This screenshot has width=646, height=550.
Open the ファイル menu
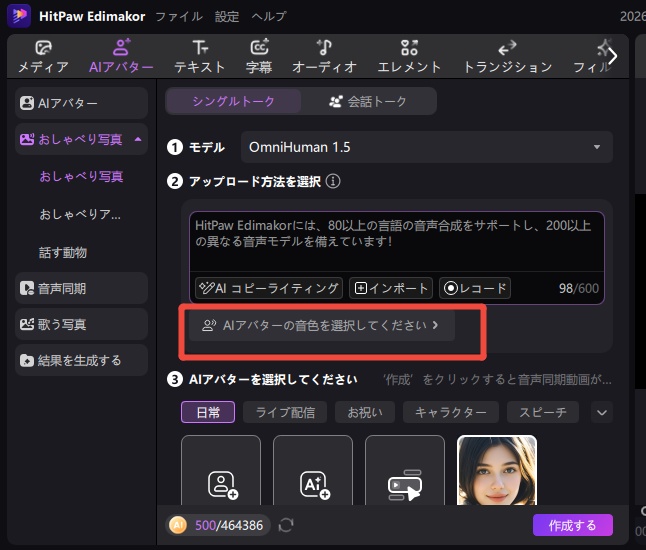click(179, 16)
